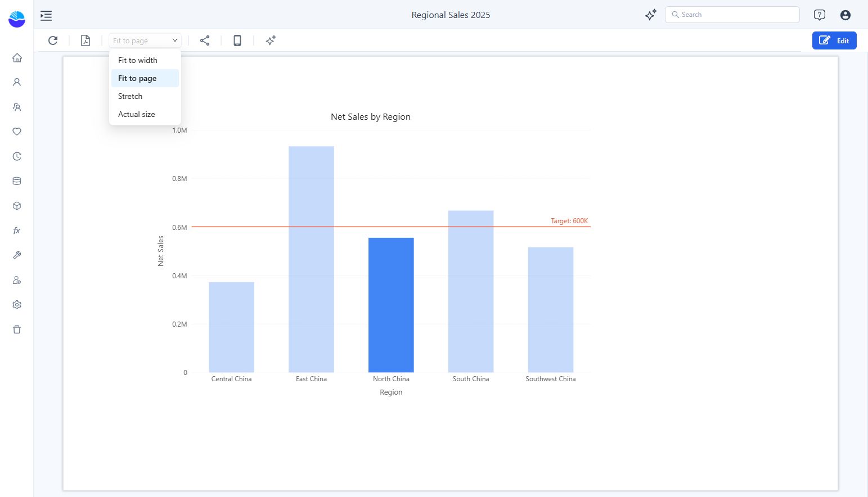Open the AI assistant sparkle icon beside Search
This screenshot has height=497, width=868.
pyautogui.click(x=651, y=15)
